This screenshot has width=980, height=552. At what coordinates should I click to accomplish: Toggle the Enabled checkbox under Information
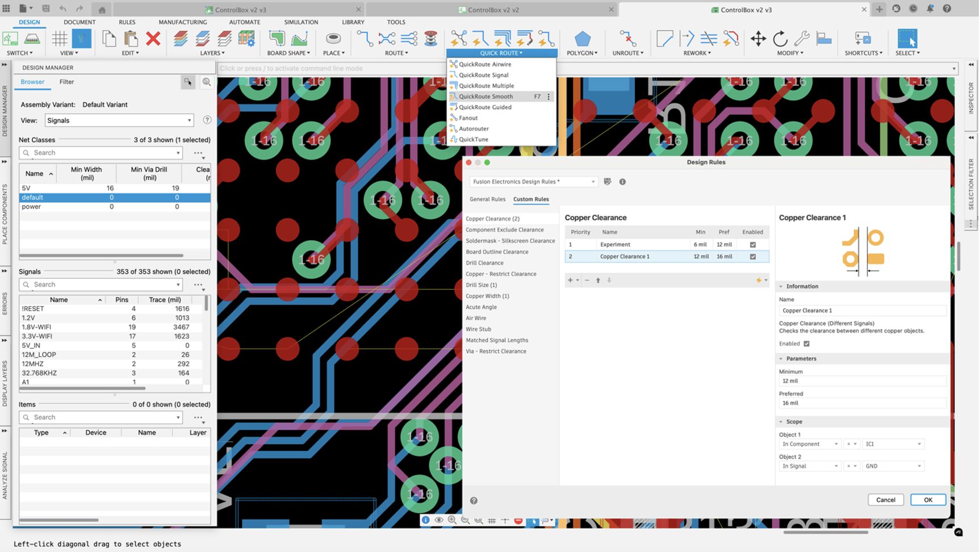coord(807,344)
